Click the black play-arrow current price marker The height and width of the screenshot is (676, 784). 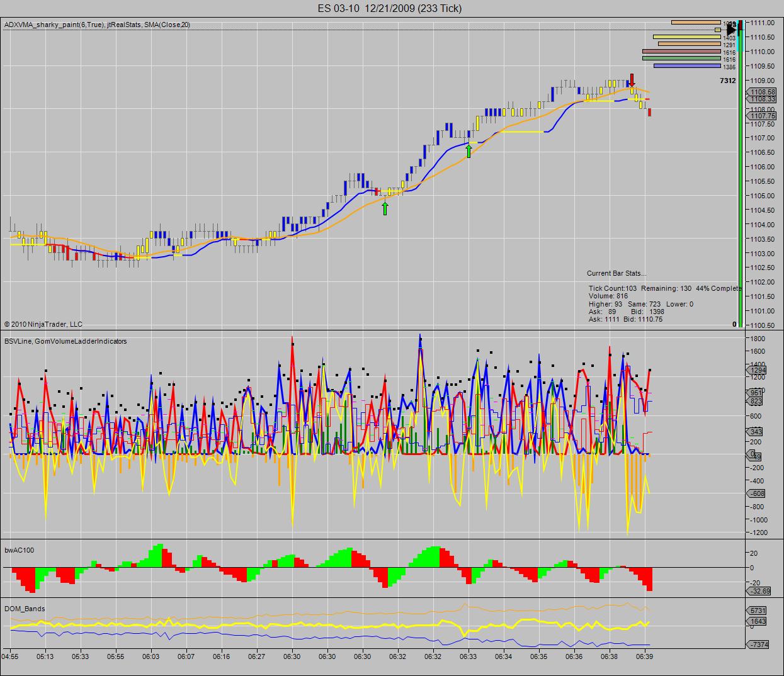[x=731, y=29]
